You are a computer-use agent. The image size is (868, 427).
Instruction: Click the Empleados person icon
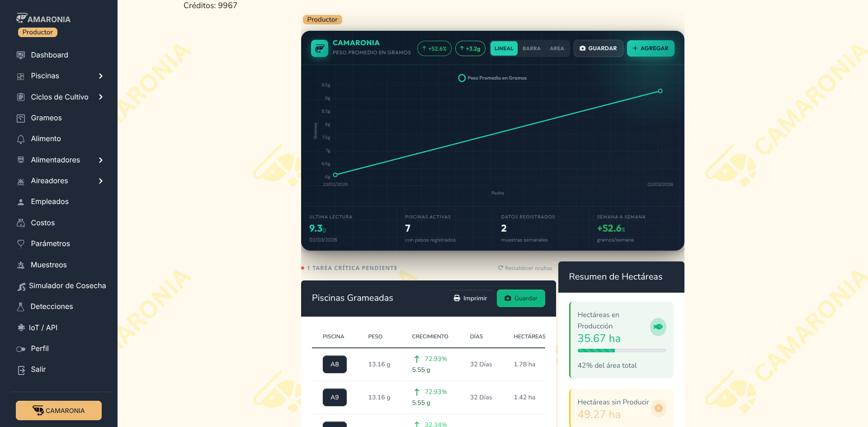click(21, 202)
